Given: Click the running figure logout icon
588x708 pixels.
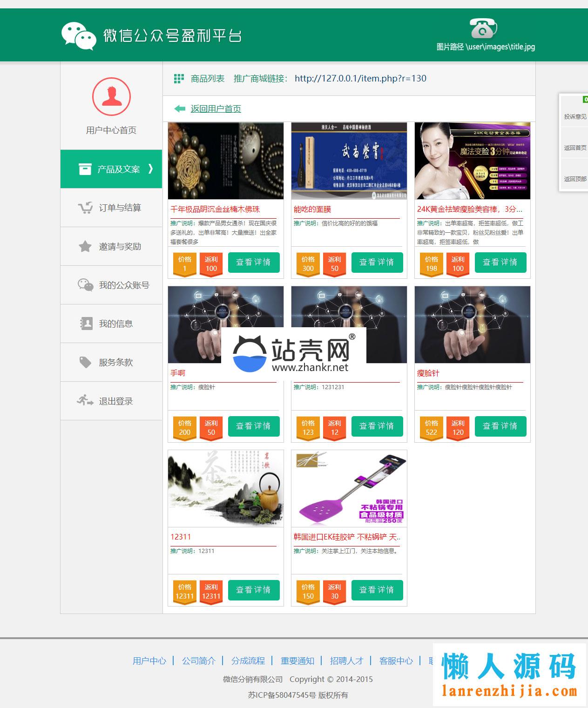Looking at the screenshot, I should pos(85,401).
